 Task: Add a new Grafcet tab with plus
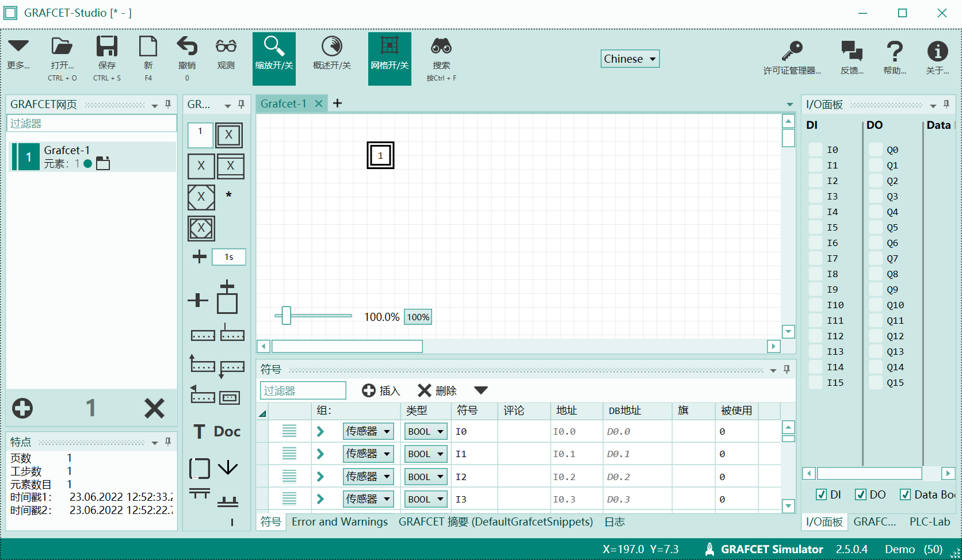pyautogui.click(x=338, y=103)
